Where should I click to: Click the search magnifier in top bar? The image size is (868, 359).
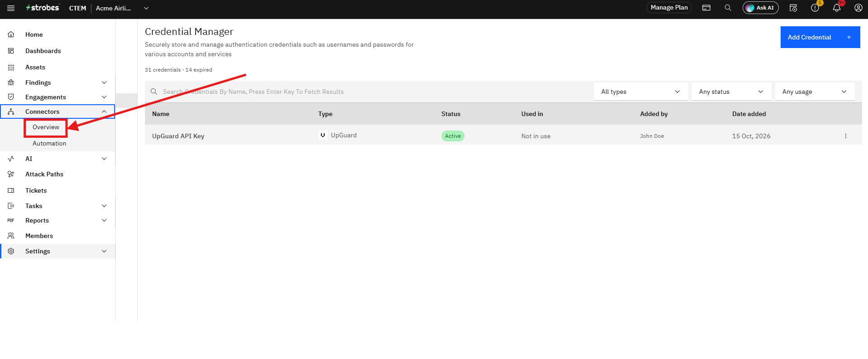point(728,8)
